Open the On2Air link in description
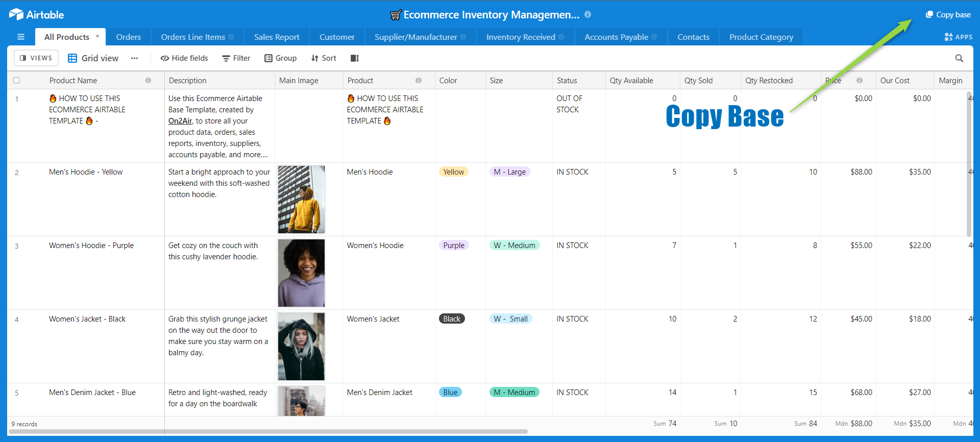 180,121
